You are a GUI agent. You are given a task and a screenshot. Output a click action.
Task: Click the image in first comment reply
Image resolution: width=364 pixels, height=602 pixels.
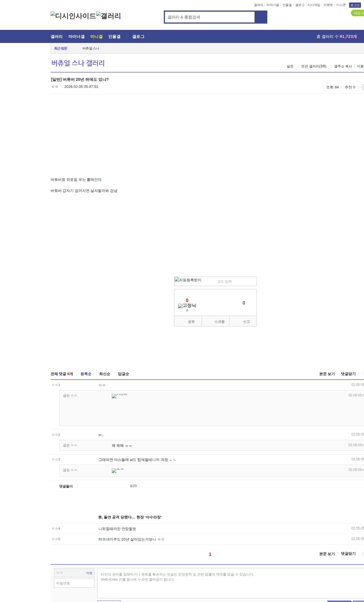119,396
